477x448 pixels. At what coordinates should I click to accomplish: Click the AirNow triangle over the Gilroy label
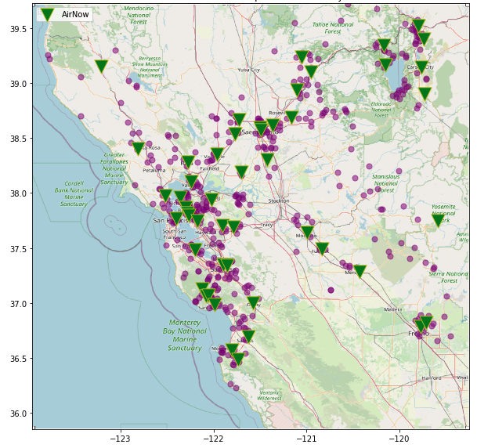(254, 302)
